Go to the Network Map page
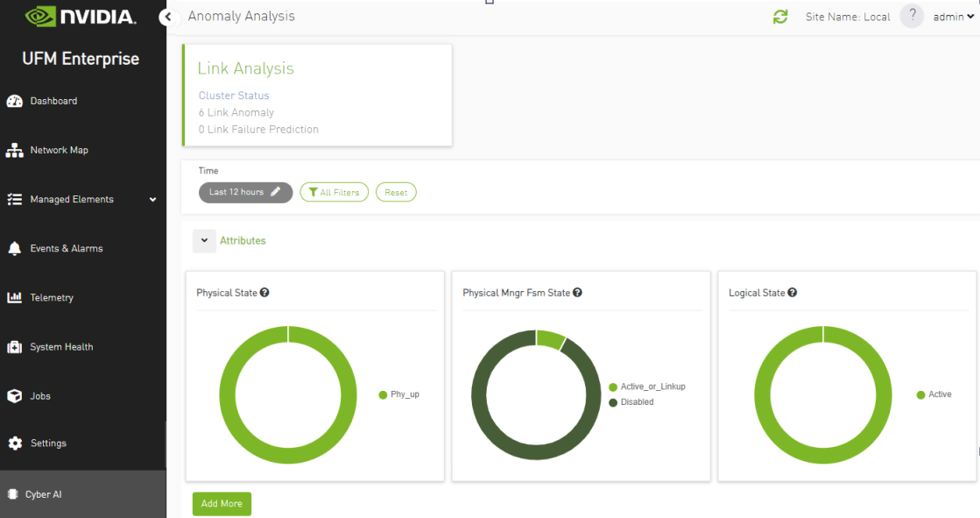This screenshot has width=980, height=518. tap(59, 150)
